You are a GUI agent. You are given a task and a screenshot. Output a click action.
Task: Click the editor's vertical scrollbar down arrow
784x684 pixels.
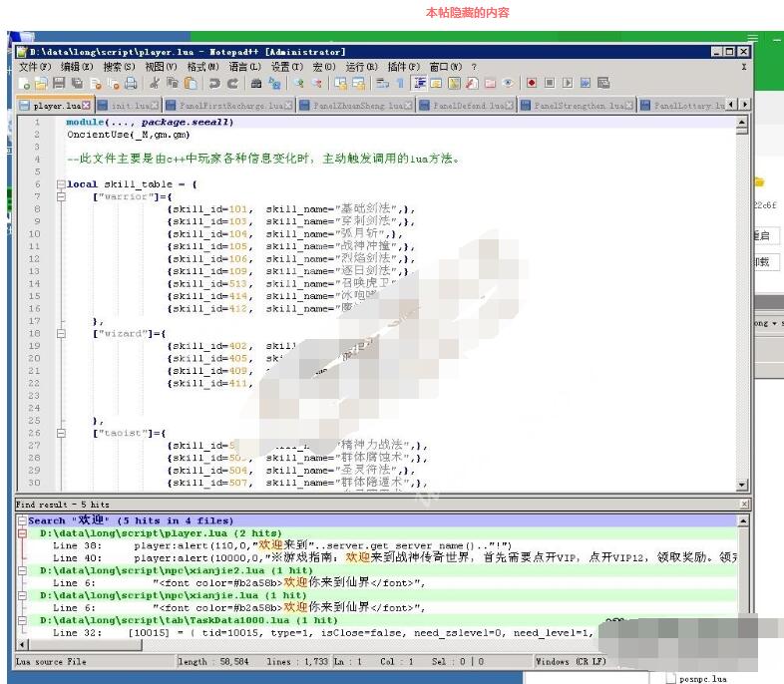tap(742, 485)
